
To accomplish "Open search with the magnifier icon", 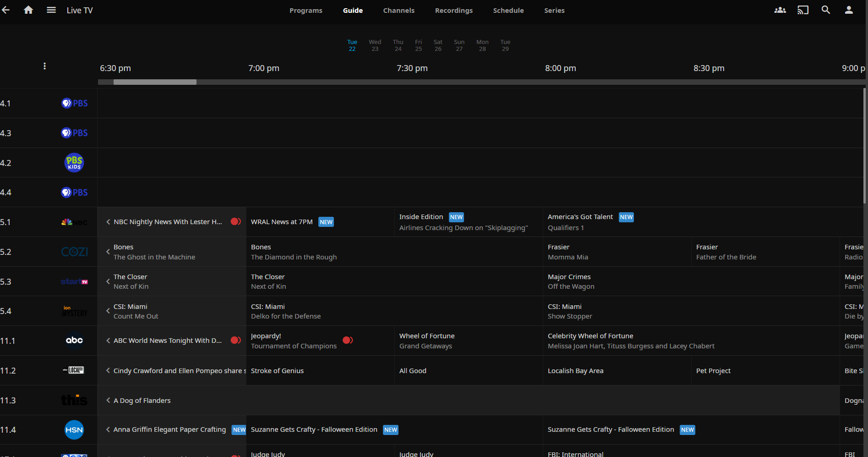I will (x=825, y=10).
